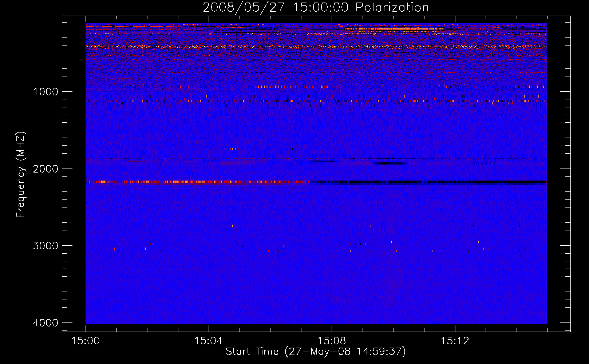The width and height of the screenshot is (589, 364).
Task: Click the 15:00 time tick label
Action: pyautogui.click(x=86, y=341)
